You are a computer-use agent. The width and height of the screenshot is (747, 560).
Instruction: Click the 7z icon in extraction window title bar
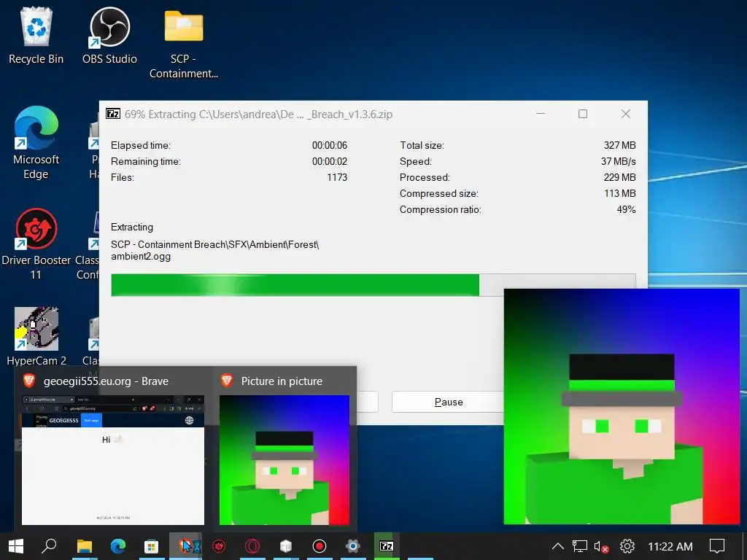[x=113, y=114]
